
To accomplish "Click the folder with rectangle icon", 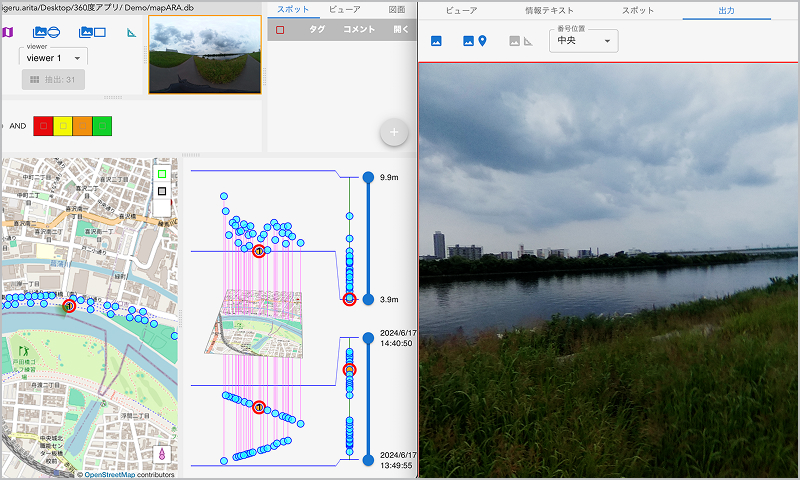I will [92, 32].
